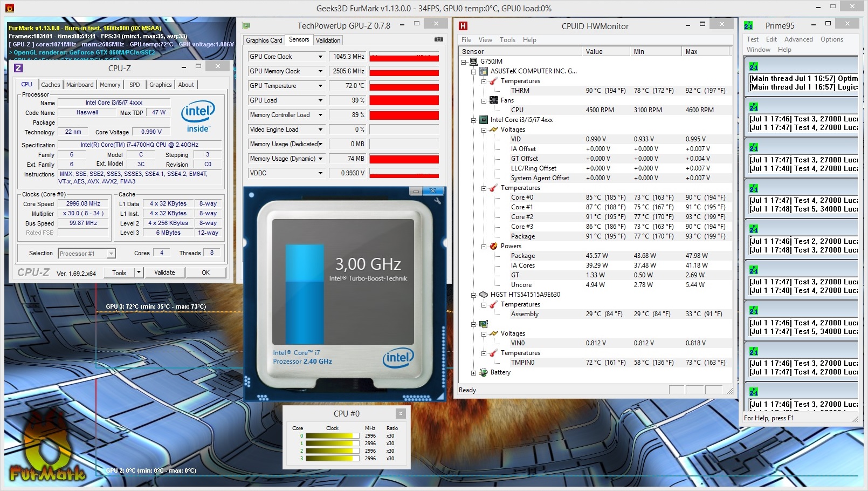The width and height of the screenshot is (868, 491).
Task: Open the Prime95 Test menu
Action: click(x=753, y=39)
